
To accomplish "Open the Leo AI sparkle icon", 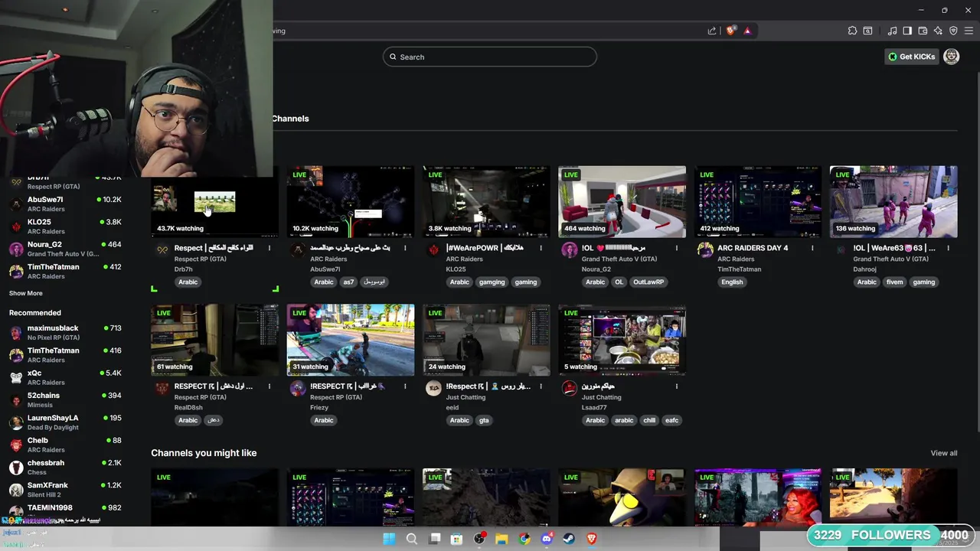I will tap(938, 31).
